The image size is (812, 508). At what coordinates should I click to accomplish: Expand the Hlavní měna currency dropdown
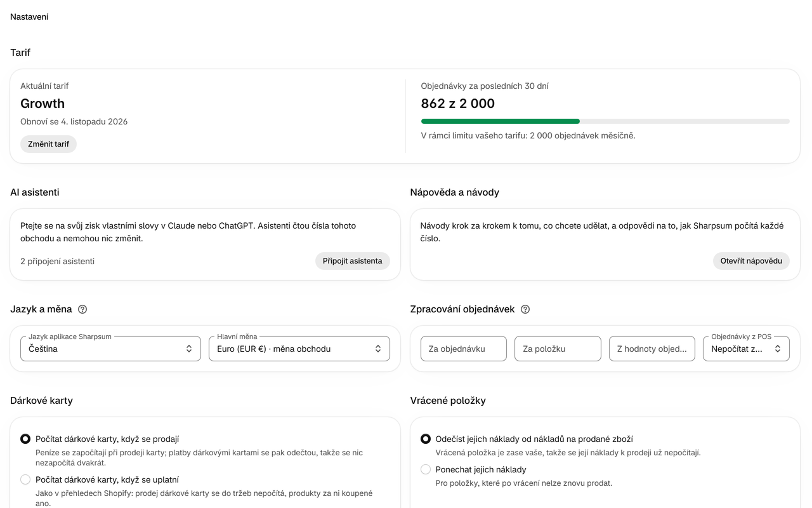[299, 349]
